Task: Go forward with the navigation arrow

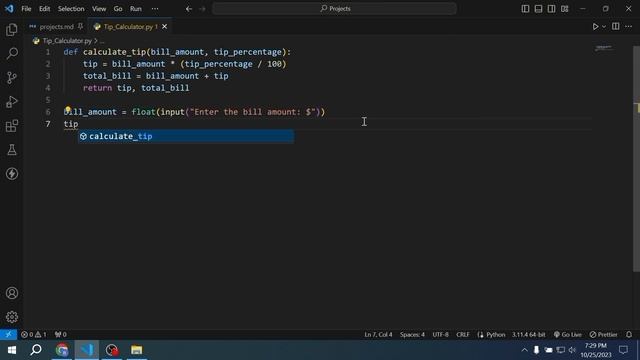Action: tap(202, 9)
